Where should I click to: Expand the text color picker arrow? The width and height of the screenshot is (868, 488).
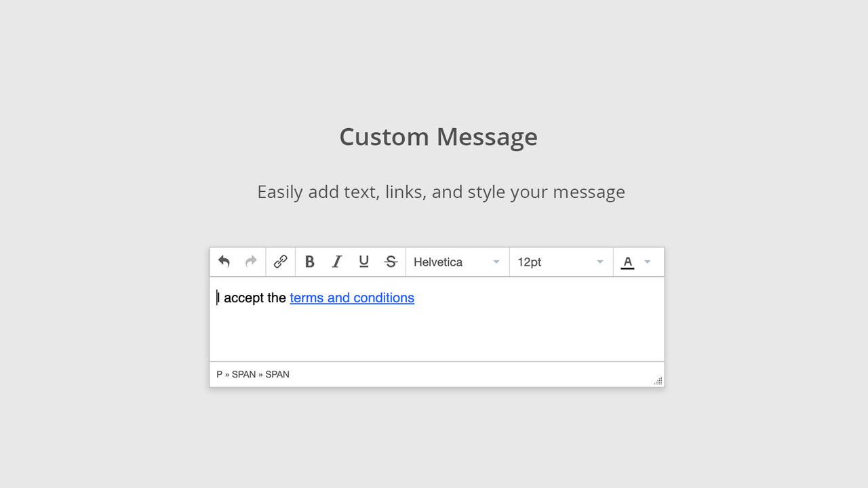[647, 262]
